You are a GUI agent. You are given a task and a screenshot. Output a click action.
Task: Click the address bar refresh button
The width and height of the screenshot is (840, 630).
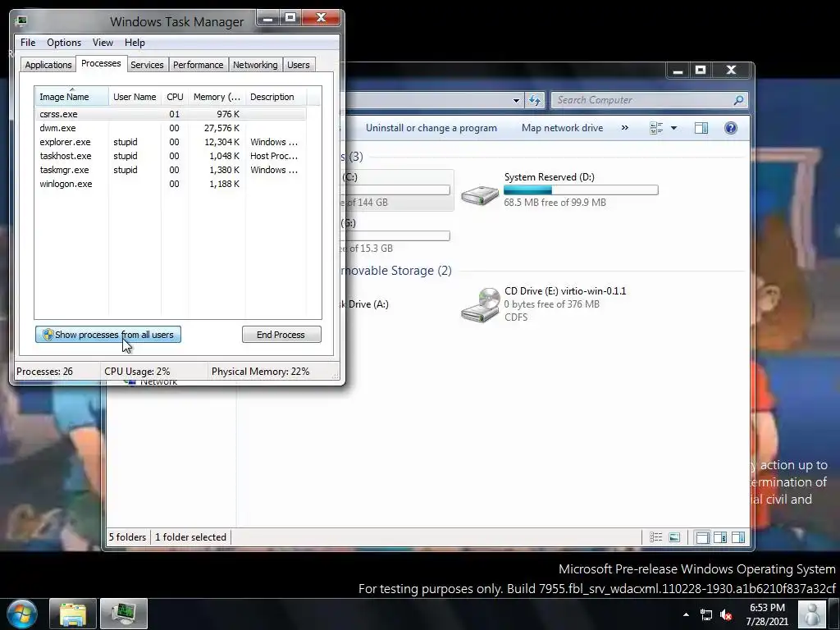[535, 100]
